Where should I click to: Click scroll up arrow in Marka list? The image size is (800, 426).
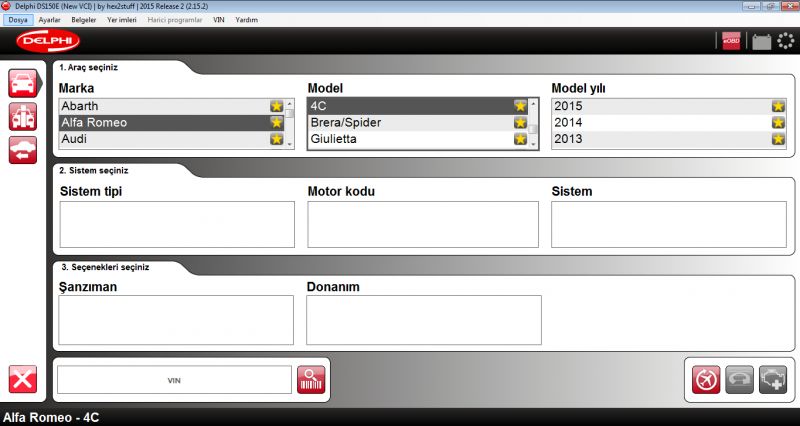tap(290, 104)
